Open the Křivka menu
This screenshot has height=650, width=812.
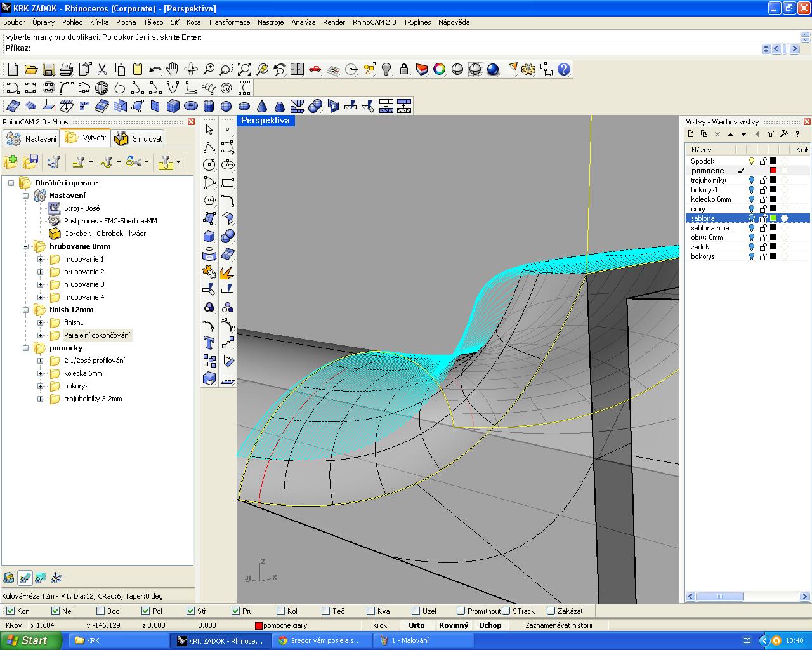[x=99, y=22]
